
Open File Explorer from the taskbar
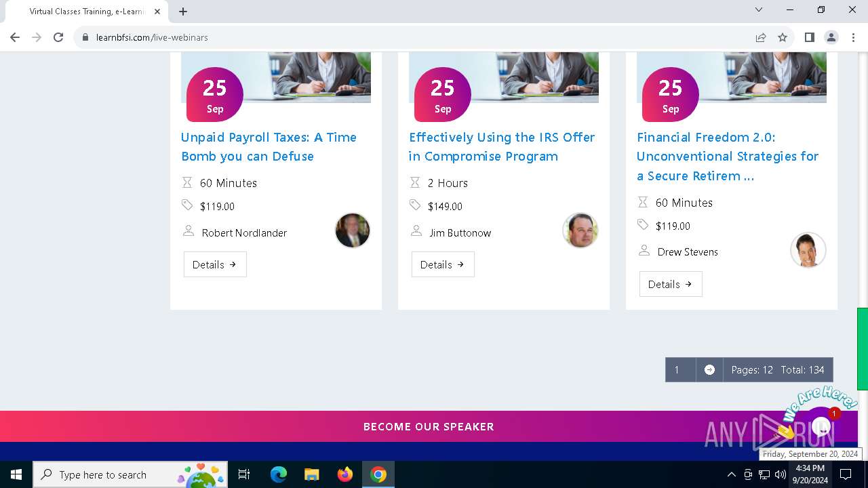[x=312, y=474]
